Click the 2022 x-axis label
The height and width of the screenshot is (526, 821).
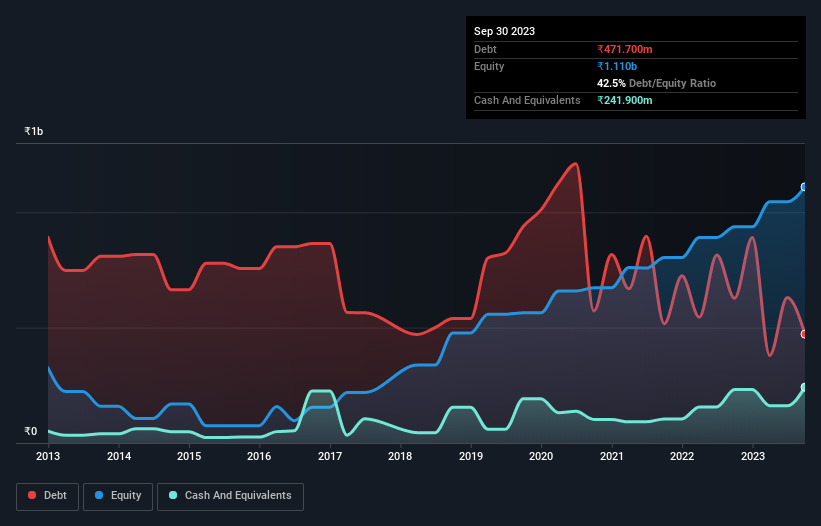(x=682, y=456)
